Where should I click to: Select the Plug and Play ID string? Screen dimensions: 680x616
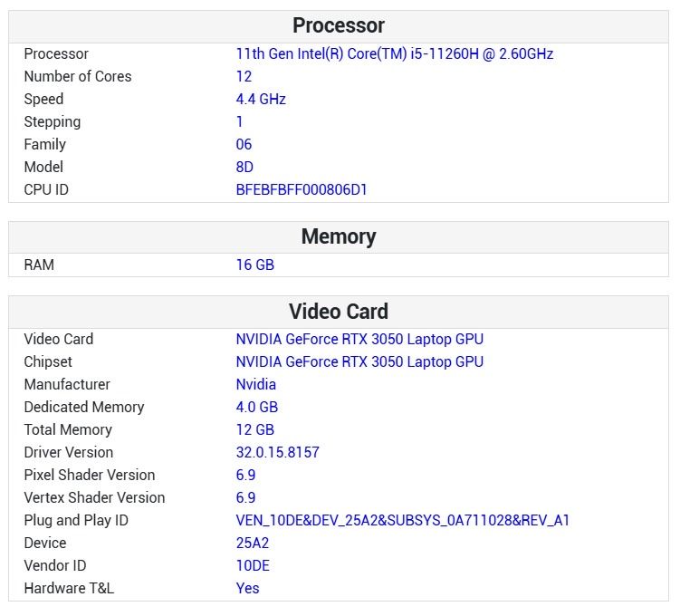pyautogui.click(x=402, y=521)
